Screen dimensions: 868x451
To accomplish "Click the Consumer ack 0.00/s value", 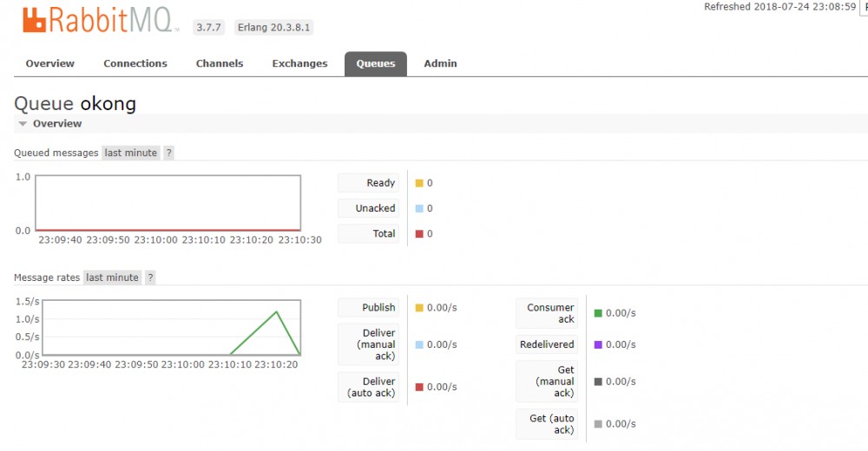I will pyautogui.click(x=621, y=313).
